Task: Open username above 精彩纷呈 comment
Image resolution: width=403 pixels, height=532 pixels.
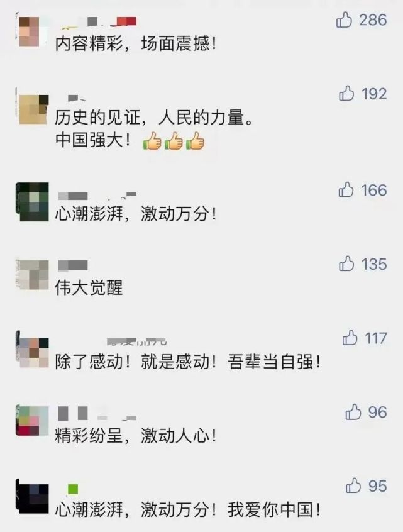Action: click(x=97, y=414)
